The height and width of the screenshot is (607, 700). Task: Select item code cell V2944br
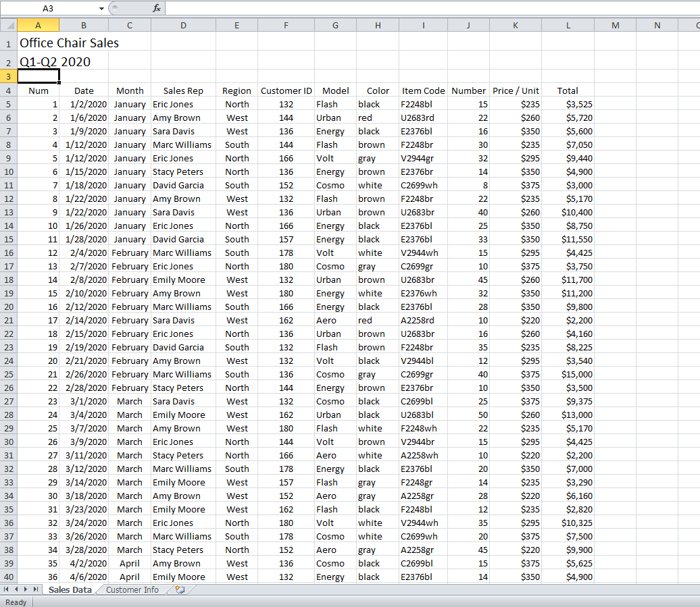[x=423, y=442]
